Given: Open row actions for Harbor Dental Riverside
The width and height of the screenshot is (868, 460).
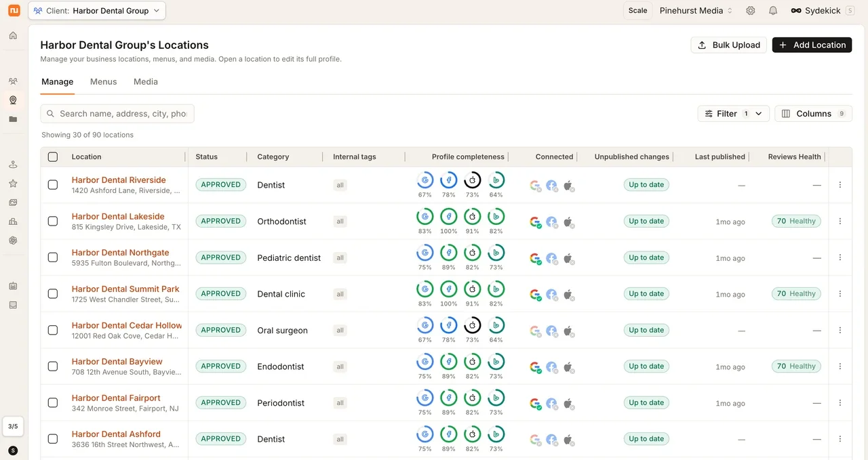Looking at the screenshot, I should (840, 185).
